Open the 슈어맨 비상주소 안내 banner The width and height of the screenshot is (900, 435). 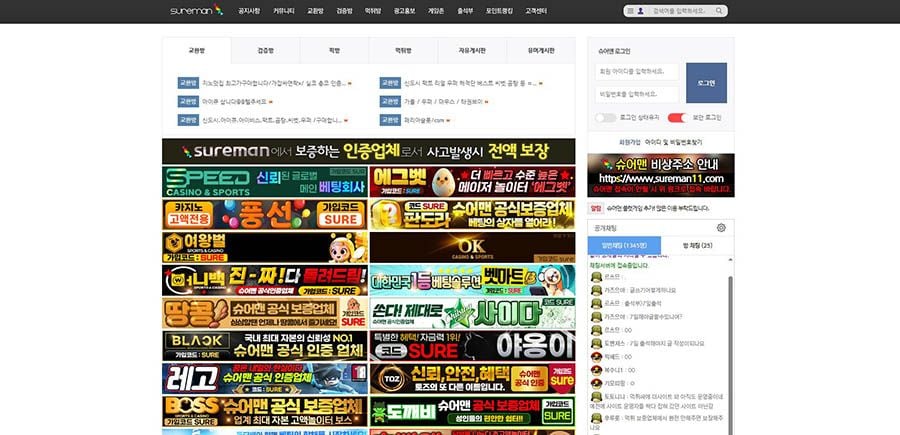coord(661,175)
